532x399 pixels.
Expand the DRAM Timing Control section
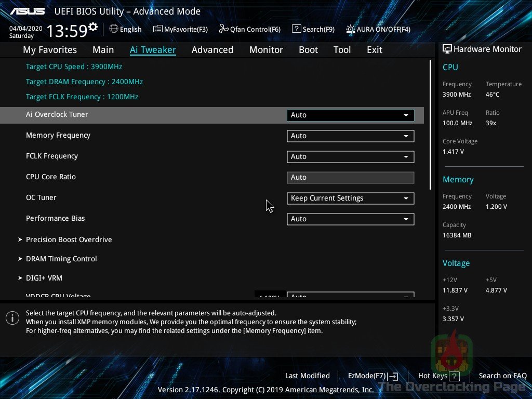click(61, 259)
